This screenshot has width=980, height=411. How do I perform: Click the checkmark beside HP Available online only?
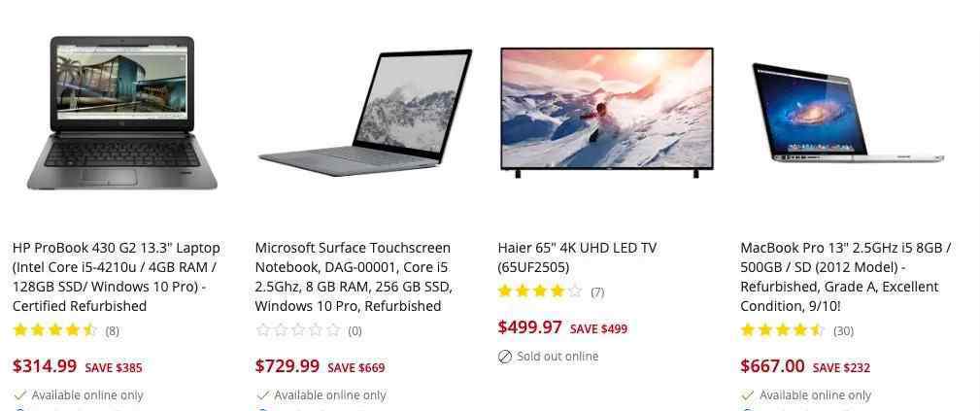[19, 395]
